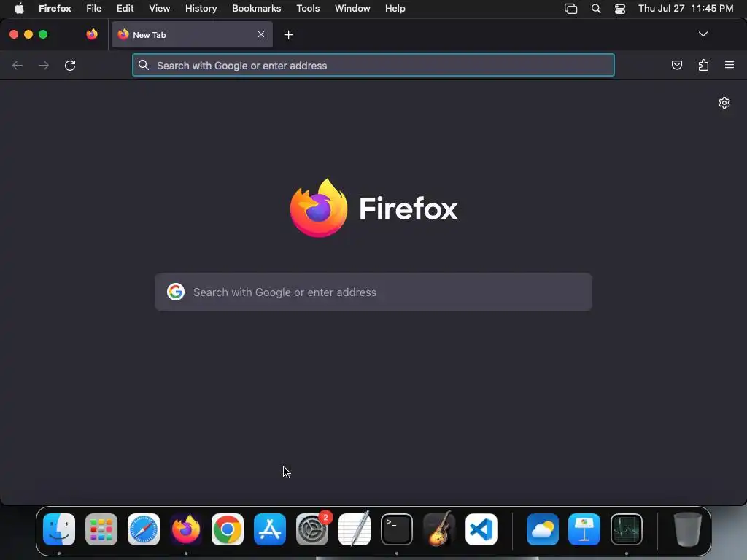Focus the address bar search field

pos(373,65)
